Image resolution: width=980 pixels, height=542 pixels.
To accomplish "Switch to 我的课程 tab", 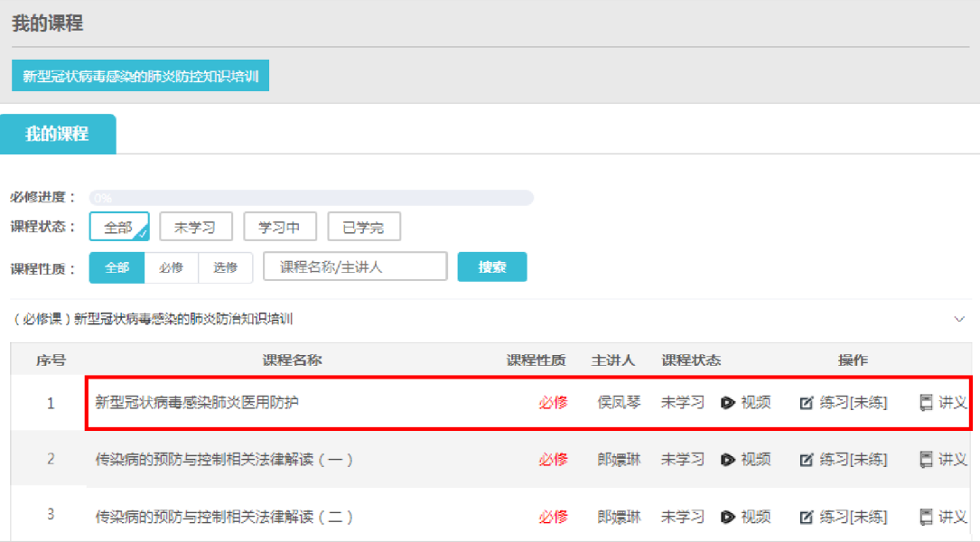I will pyautogui.click(x=57, y=134).
